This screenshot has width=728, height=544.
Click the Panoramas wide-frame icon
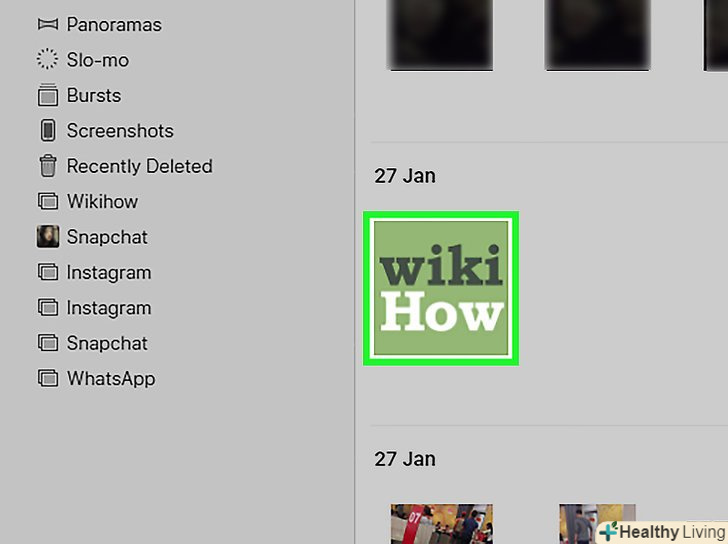(x=47, y=25)
